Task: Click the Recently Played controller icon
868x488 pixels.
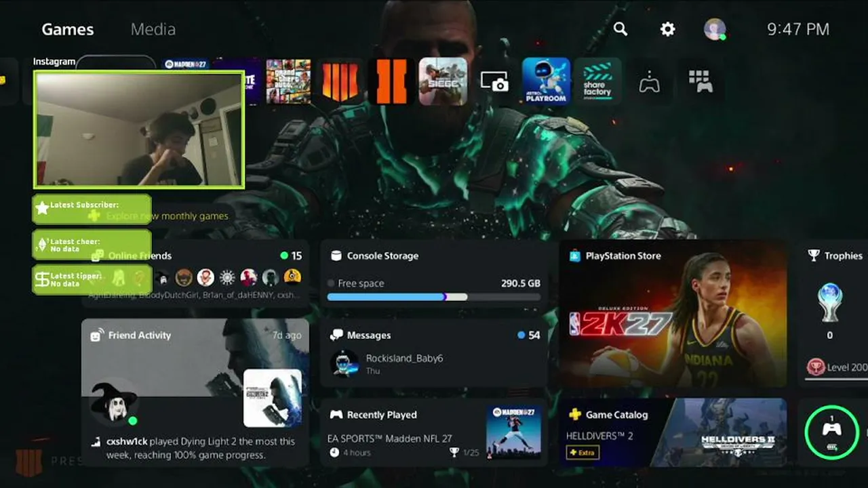Action: pyautogui.click(x=336, y=414)
